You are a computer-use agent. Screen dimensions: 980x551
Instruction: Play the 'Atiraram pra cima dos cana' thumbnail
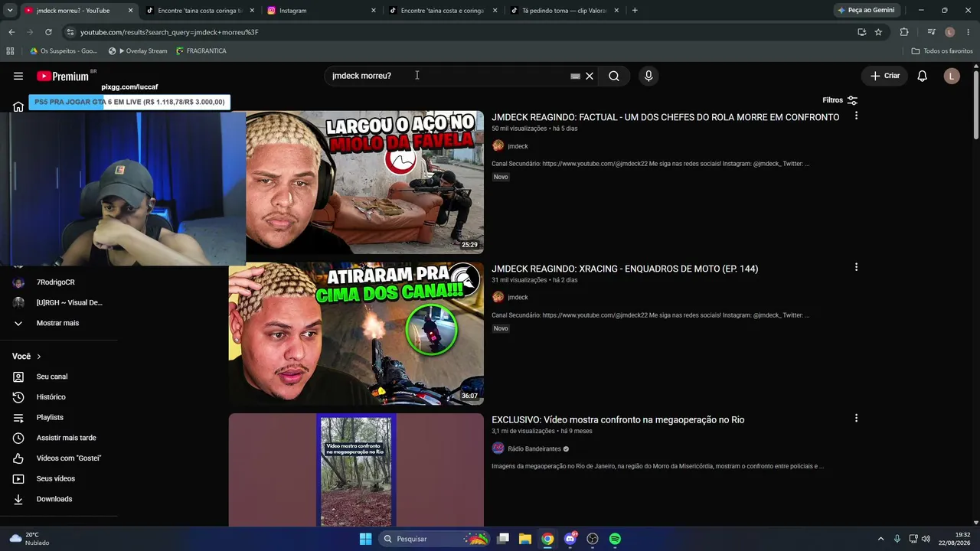coord(356,334)
